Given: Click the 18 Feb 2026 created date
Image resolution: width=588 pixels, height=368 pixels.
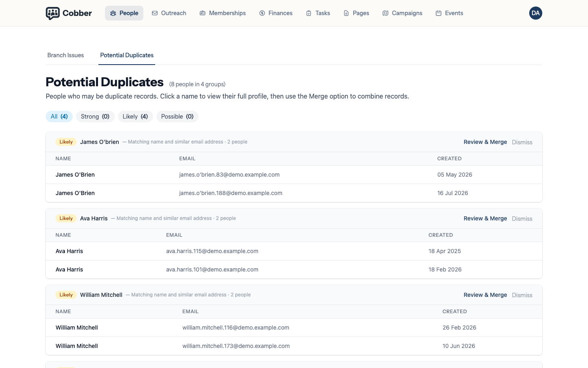Looking at the screenshot, I should point(445,269).
